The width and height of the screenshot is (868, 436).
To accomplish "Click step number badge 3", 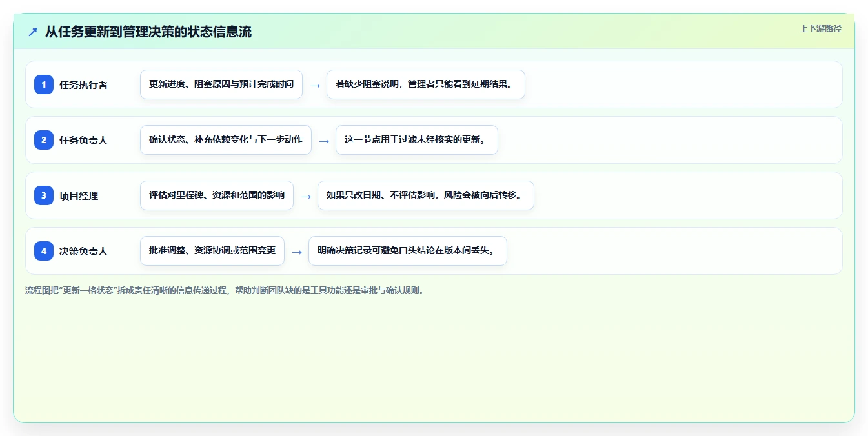I will click(44, 195).
